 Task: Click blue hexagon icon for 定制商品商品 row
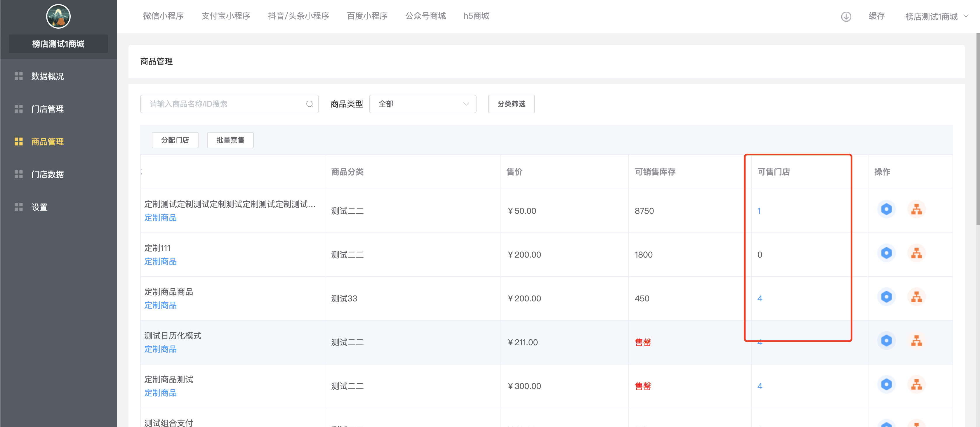pos(886,297)
